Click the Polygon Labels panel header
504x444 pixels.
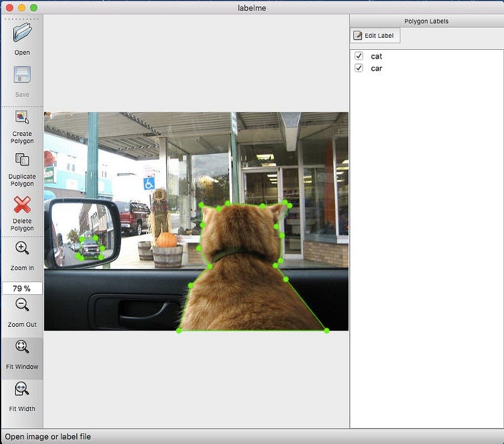(427, 21)
